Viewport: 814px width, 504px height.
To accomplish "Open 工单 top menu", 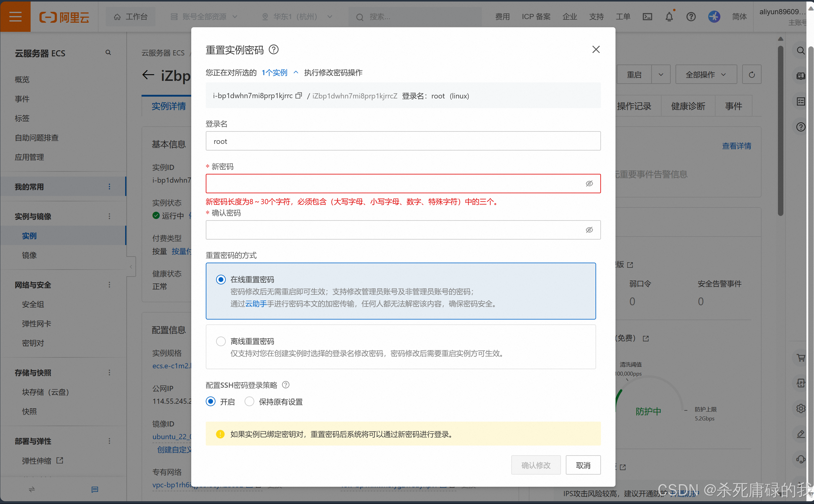I will click(623, 17).
